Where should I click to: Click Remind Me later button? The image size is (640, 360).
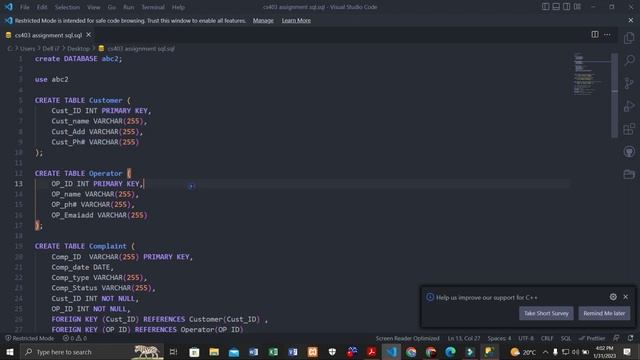pyautogui.click(x=604, y=313)
